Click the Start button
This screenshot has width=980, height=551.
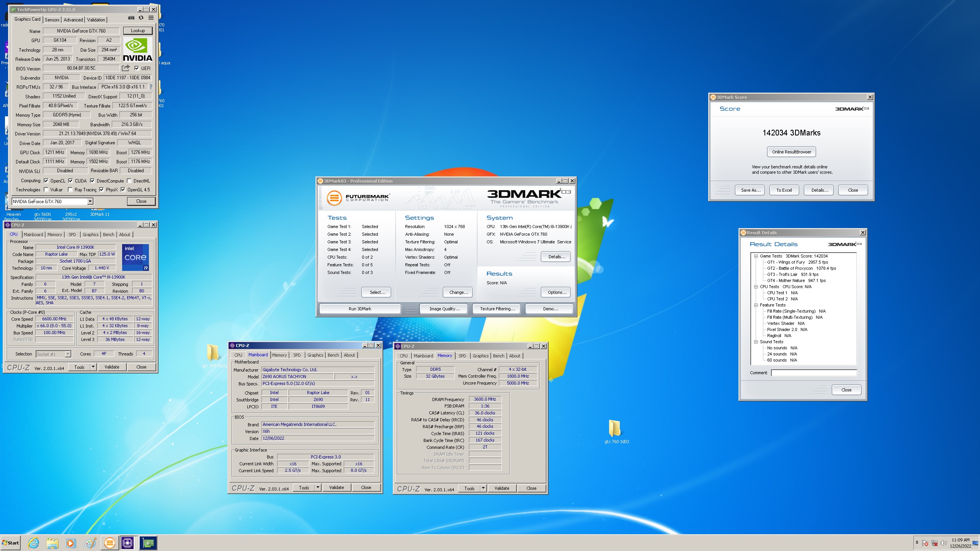(11, 543)
